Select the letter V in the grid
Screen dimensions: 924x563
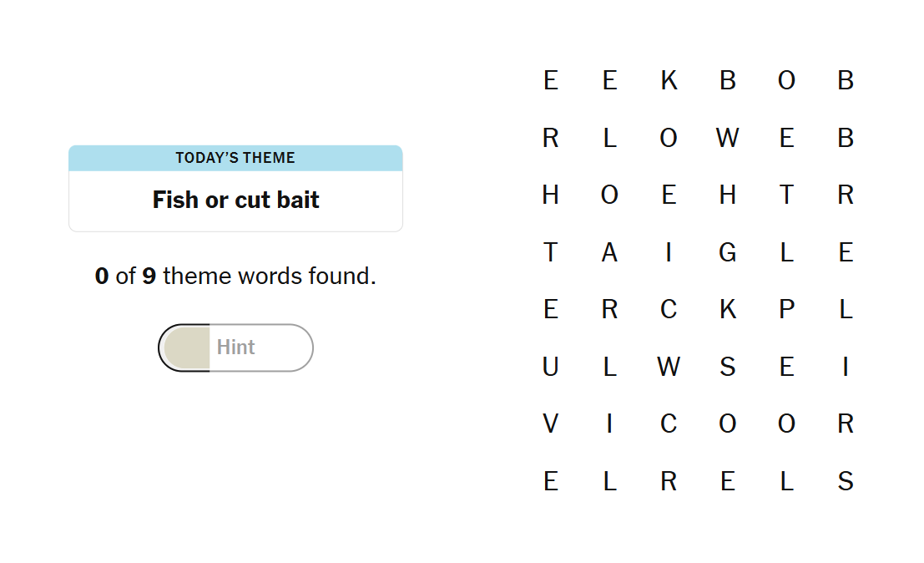click(551, 424)
